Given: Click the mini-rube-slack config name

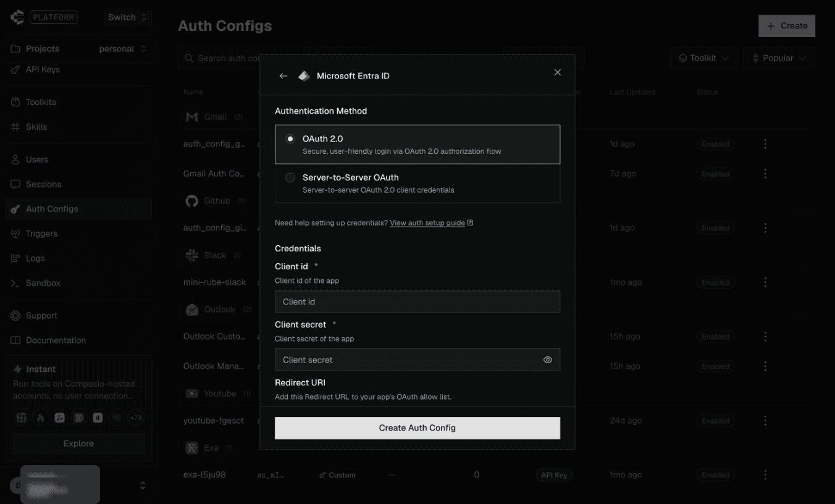Looking at the screenshot, I should coord(214,282).
